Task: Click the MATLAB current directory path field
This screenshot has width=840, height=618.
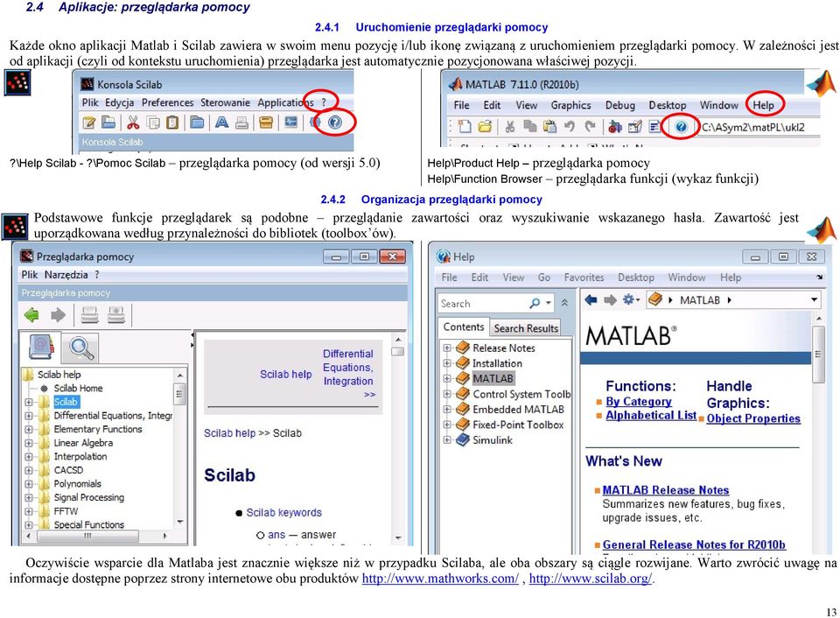Action: pyautogui.click(x=758, y=127)
